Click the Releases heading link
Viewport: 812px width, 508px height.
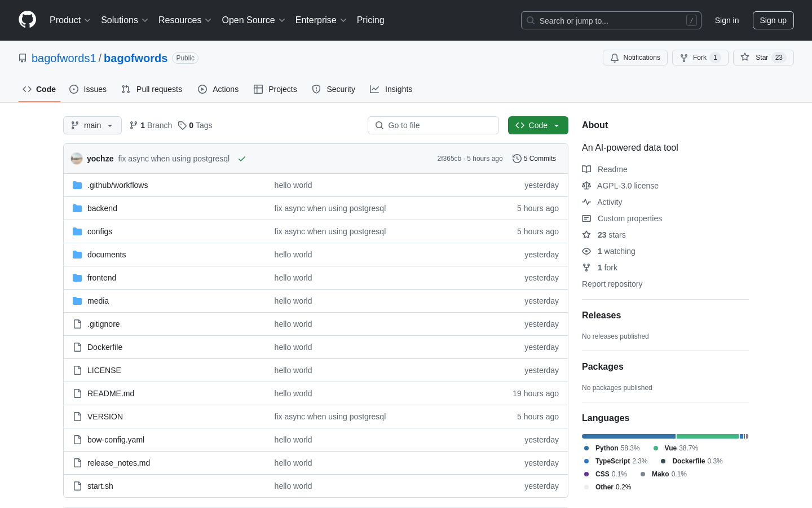[x=601, y=316]
